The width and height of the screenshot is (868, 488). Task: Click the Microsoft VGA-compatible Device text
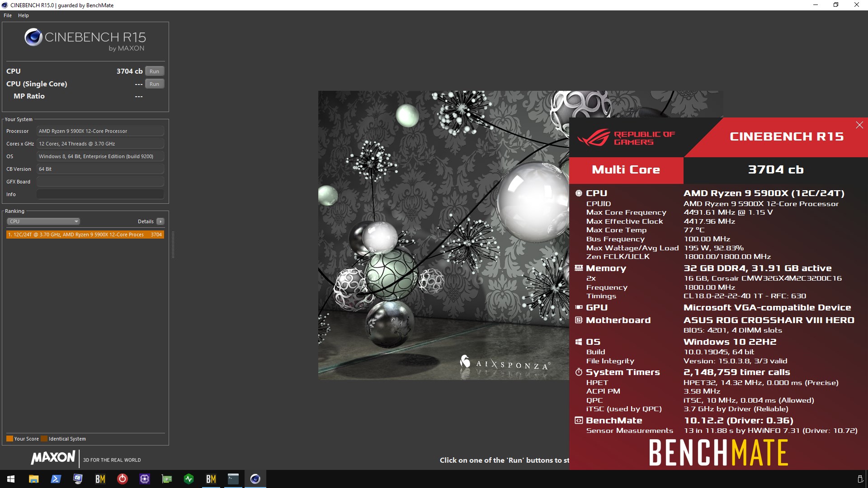(x=767, y=307)
